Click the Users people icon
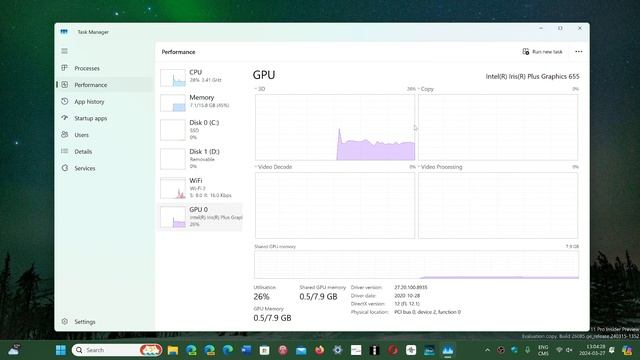Image resolution: width=640 pixels, height=360 pixels. click(x=64, y=134)
